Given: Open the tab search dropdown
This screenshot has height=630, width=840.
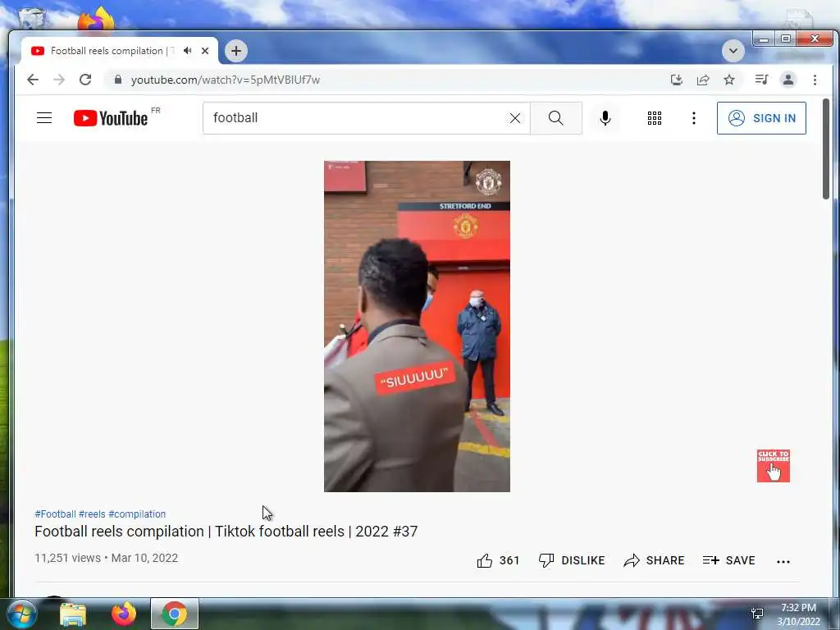Looking at the screenshot, I should (733, 51).
